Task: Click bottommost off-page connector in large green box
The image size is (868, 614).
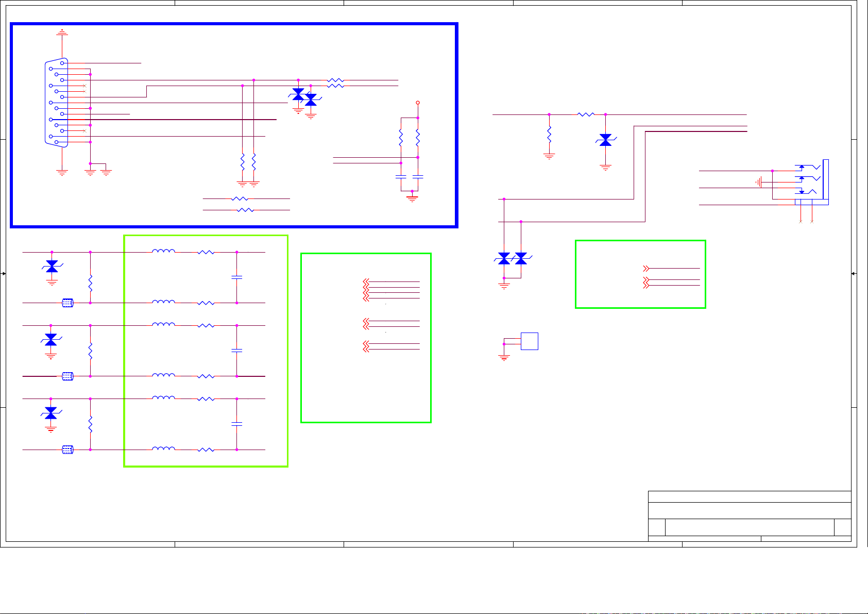Action: tap(366, 349)
